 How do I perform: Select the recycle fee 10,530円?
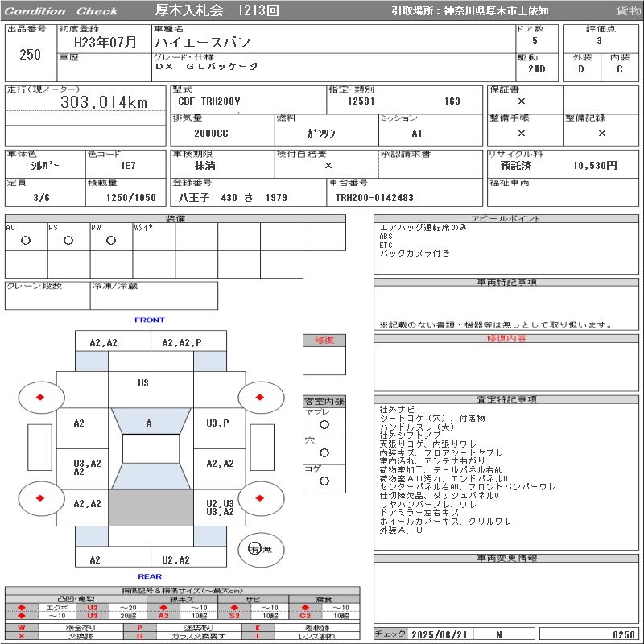595,166
